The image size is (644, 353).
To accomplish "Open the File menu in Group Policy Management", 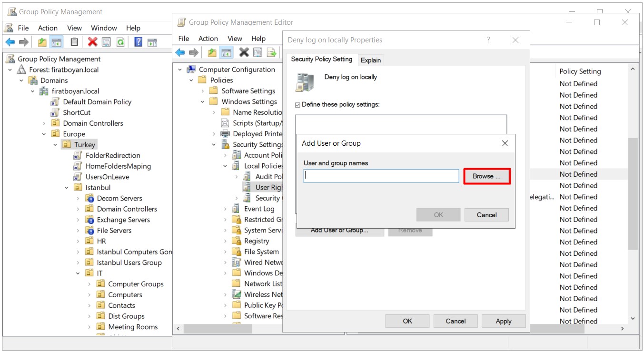I will pos(23,28).
